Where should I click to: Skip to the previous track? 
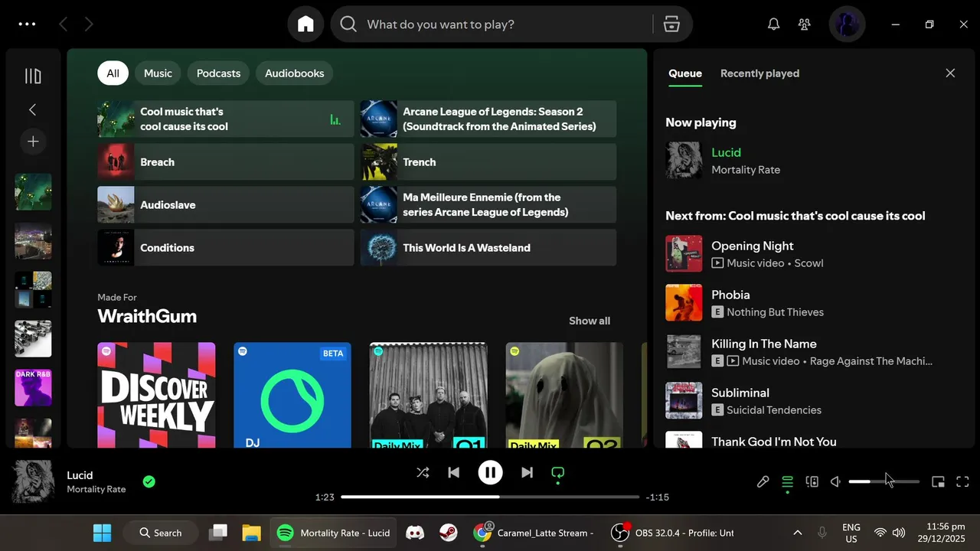point(453,473)
